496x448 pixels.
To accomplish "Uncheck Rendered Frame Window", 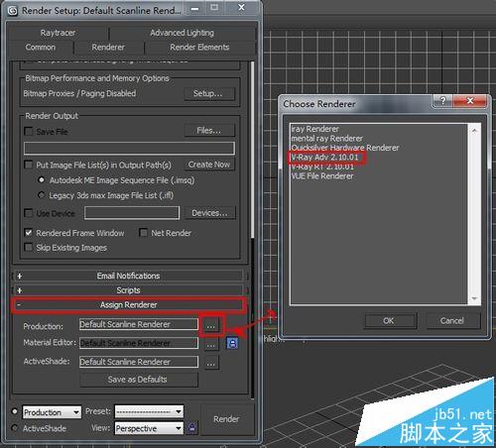I will [29, 233].
